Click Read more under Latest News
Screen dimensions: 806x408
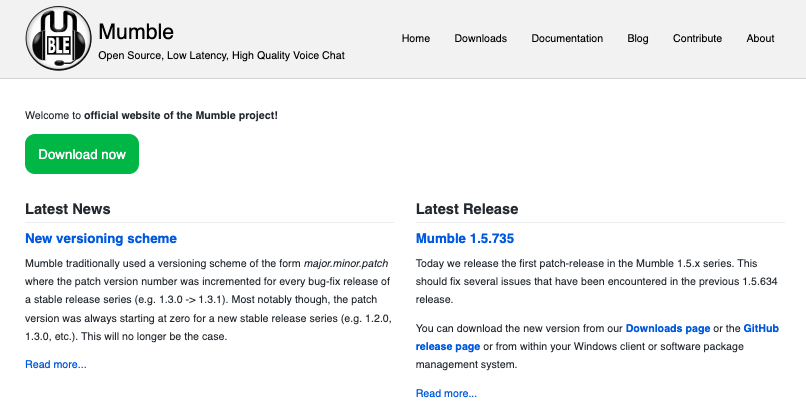(56, 364)
